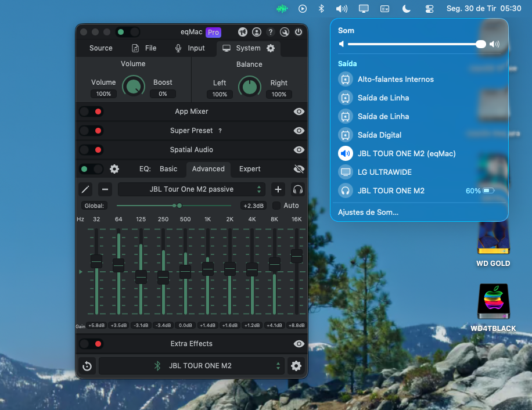Click the minus remove preset button
Screen dimensions: 532x410
pyautogui.click(x=105, y=189)
